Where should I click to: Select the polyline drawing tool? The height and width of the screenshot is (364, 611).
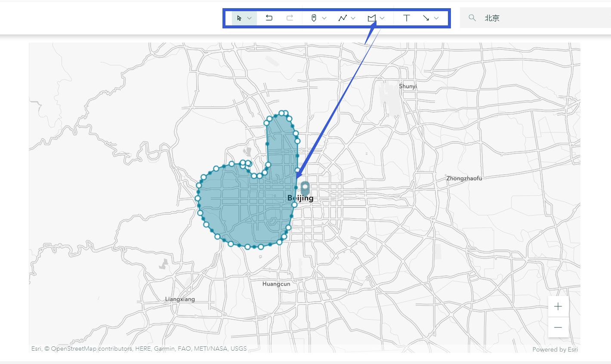click(x=343, y=18)
